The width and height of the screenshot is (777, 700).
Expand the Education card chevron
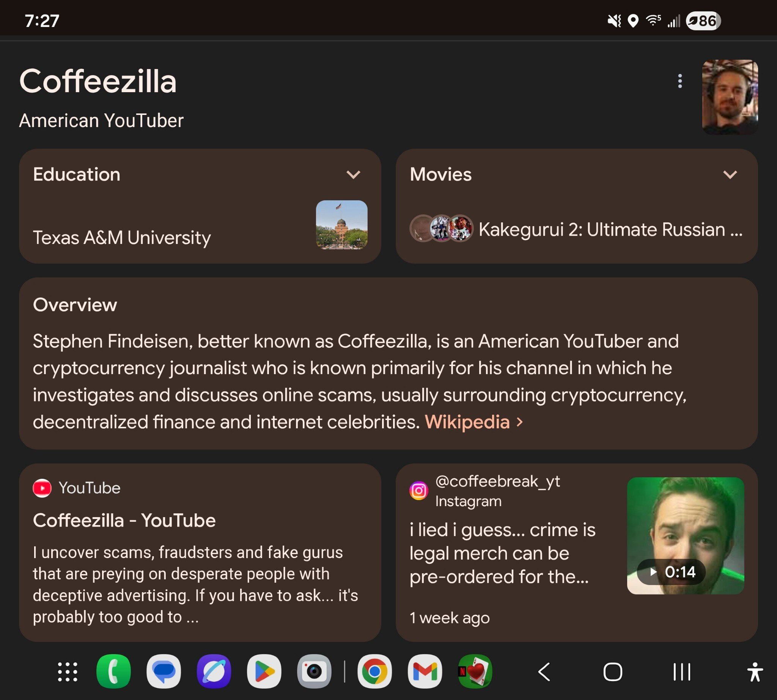353,175
